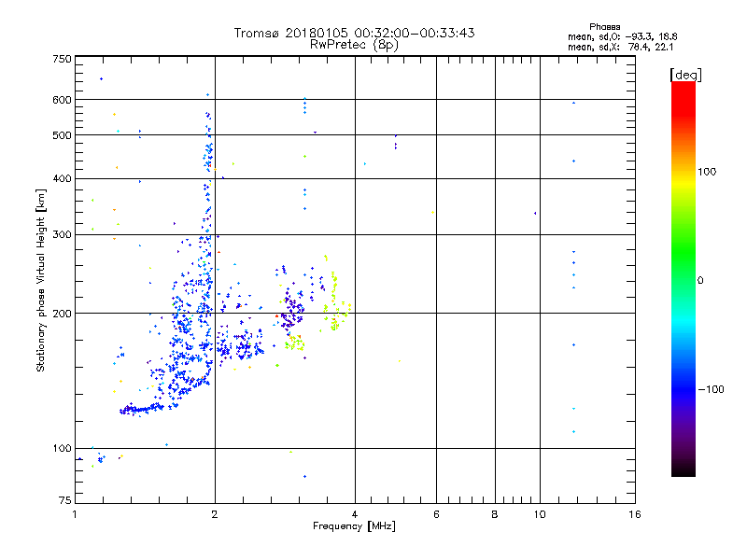
Task: Click the y-axis tick label '200'
Action: pos(62,314)
